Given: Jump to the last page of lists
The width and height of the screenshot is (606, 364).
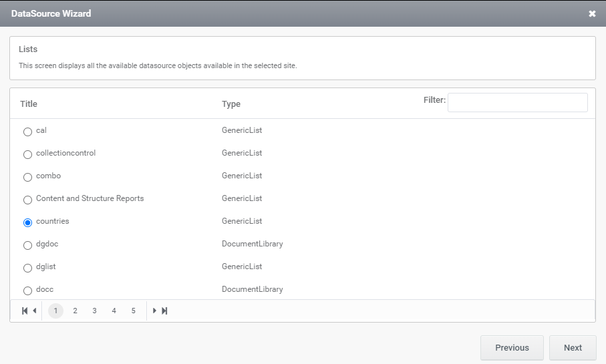Looking at the screenshot, I should coord(164,311).
